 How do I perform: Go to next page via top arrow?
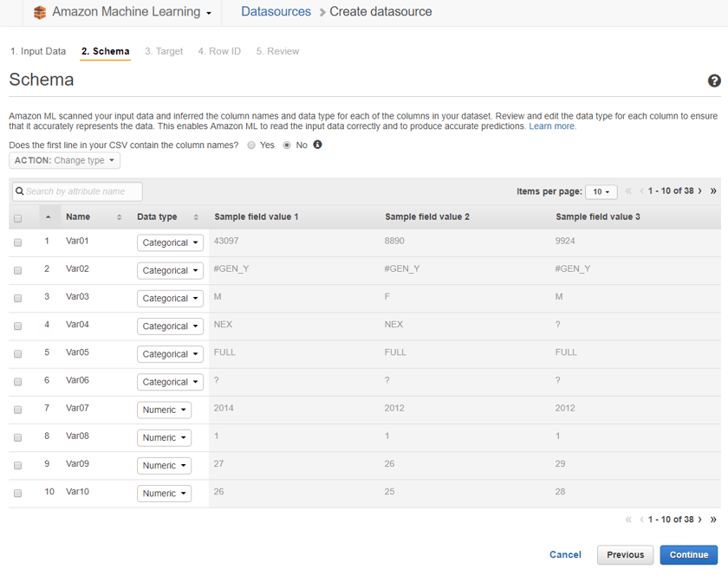pos(699,191)
